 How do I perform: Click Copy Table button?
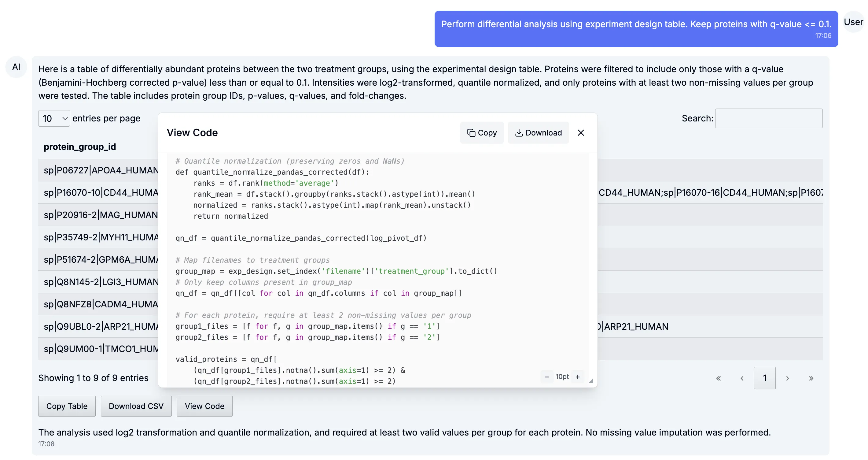pyautogui.click(x=67, y=406)
